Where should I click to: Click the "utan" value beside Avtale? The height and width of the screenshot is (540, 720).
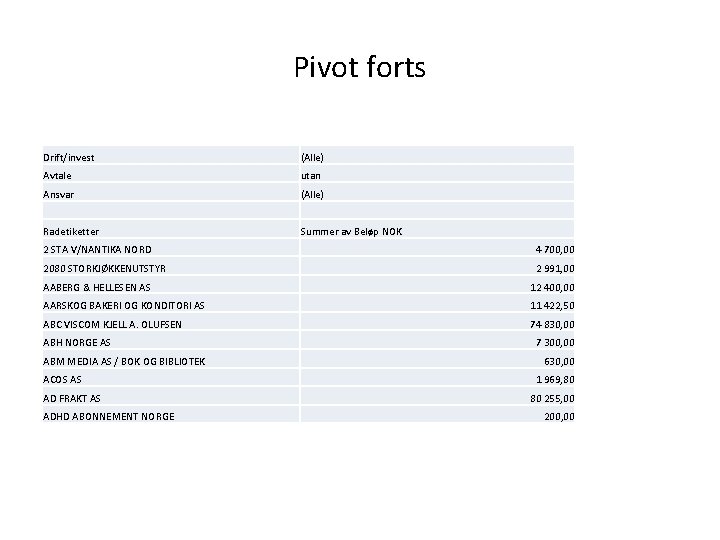coord(311,175)
